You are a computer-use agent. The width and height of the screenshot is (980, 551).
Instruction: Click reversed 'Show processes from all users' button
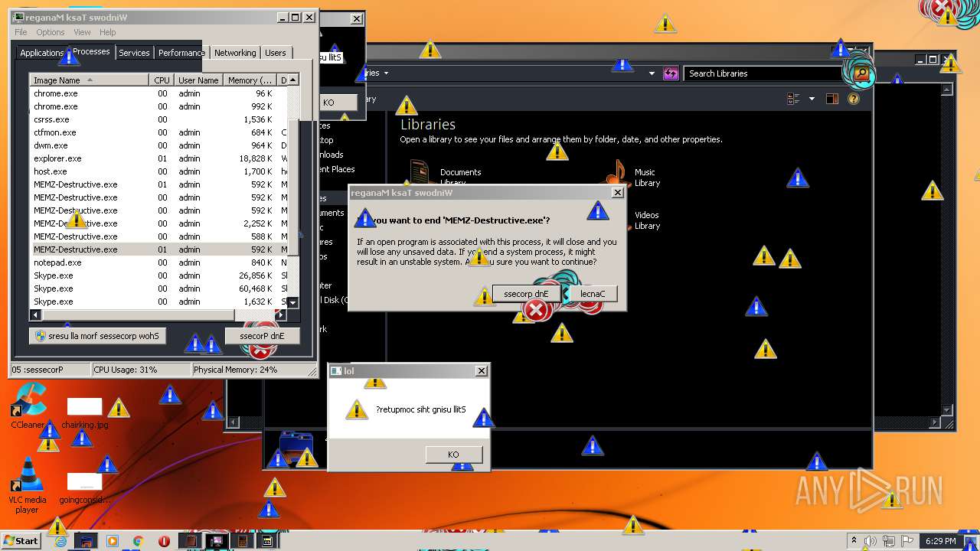[97, 336]
